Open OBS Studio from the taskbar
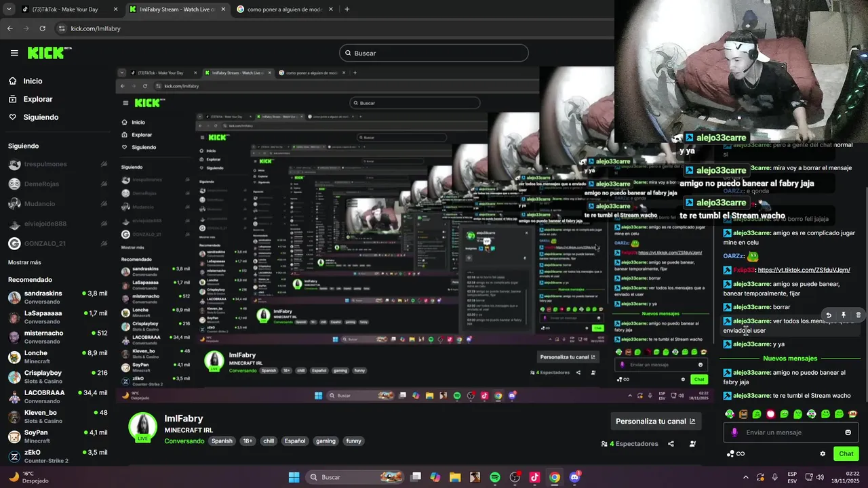Image resolution: width=868 pixels, height=488 pixels. click(515, 477)
